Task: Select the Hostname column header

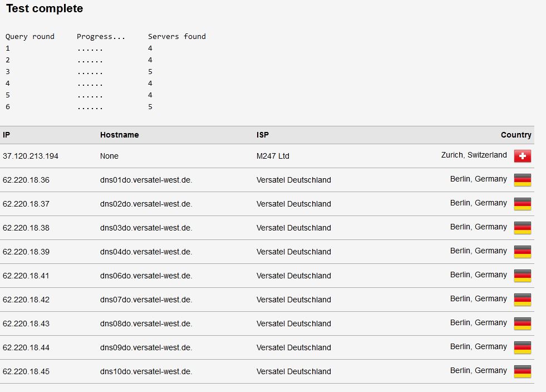Action: click(x=120, y=135)
